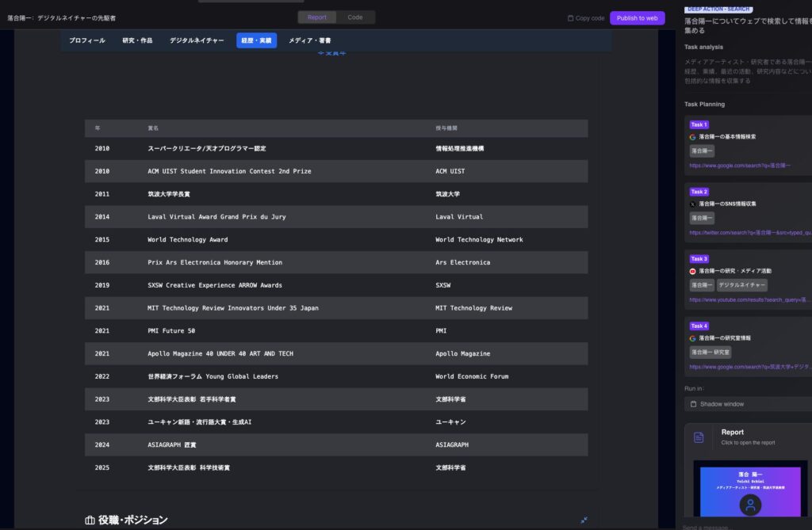The height and width of the screenshot is (530, 812).
Task: Click the 情報処理推進機構 organization cell
Action: tap(460, 149)
